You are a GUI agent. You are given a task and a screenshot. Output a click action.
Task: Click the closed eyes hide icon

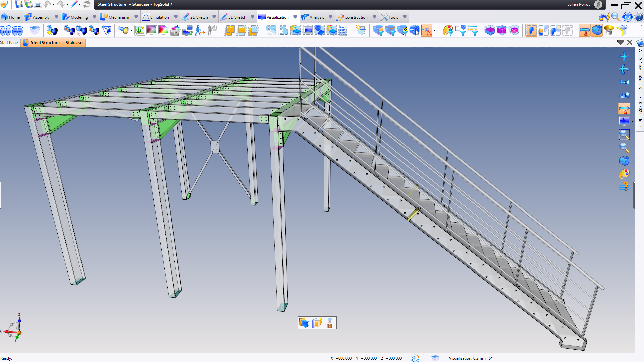(17, 31)
